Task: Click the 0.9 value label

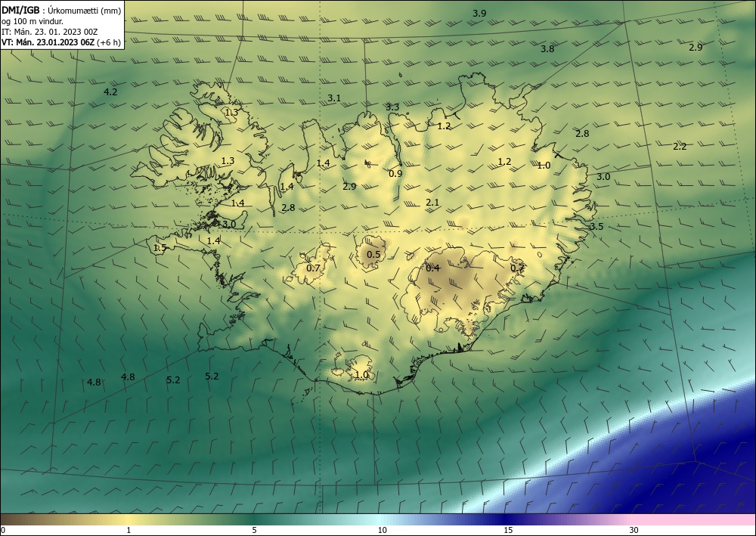Action: (395, 174)
